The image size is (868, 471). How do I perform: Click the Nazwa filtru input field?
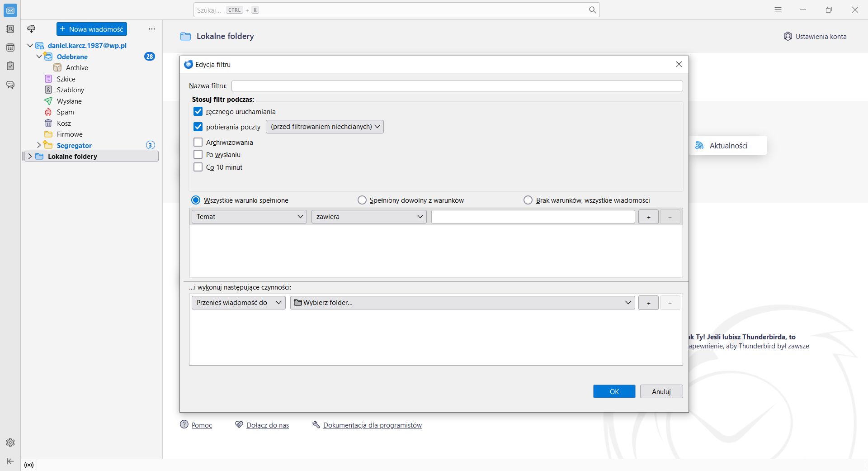point(457,86)
